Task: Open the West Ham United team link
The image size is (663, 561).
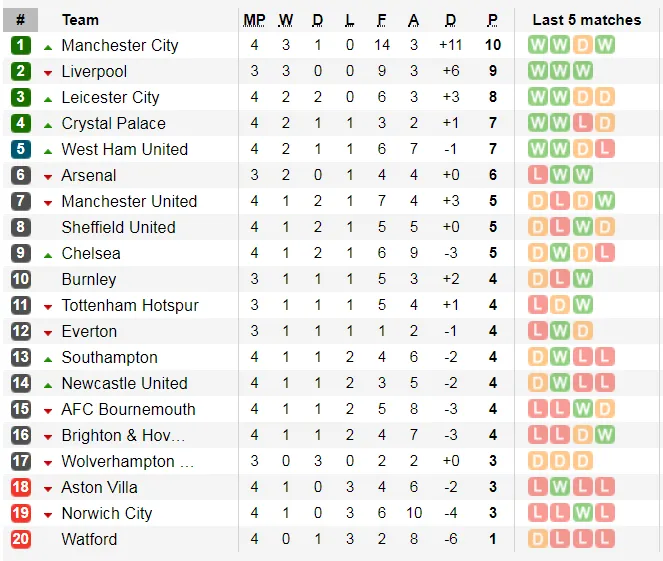Action: click(x=124, y=149)
